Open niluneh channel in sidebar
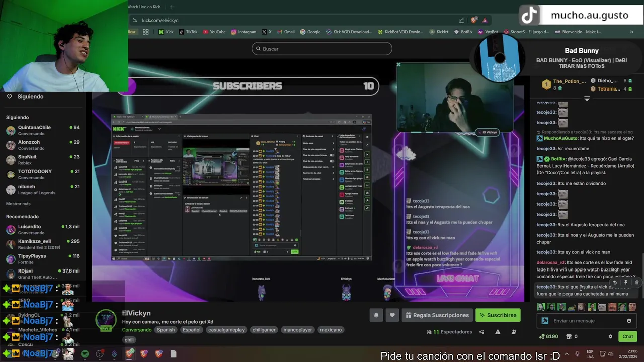This screenshot has height=362, width=644. click(43, 190)
